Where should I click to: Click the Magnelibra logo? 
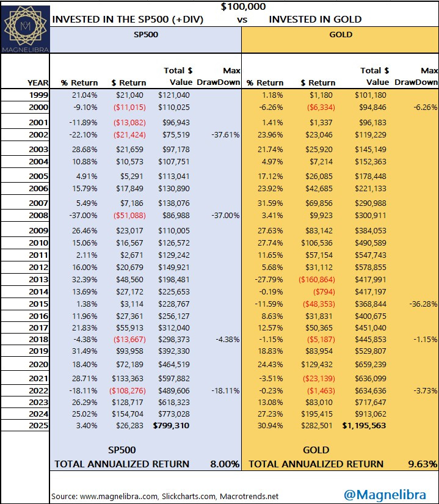[x=25, y=29]
